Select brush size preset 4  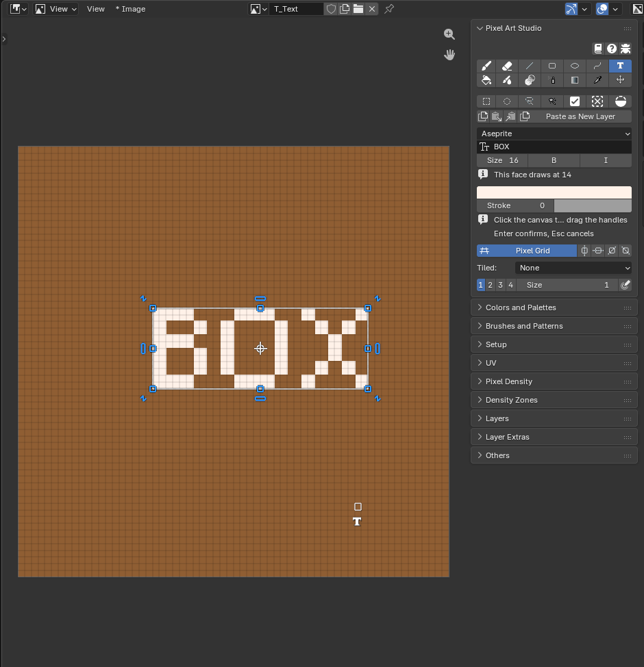tap(511, 285)
